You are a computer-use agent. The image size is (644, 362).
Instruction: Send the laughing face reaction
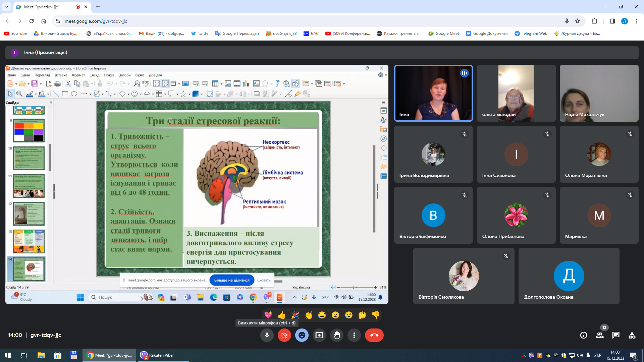[322, 315]
